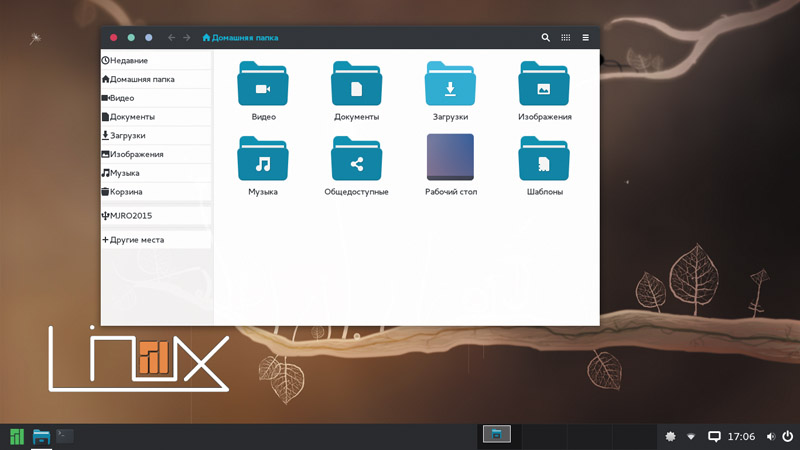Open the settings gear in system tray

coord(670,436)
